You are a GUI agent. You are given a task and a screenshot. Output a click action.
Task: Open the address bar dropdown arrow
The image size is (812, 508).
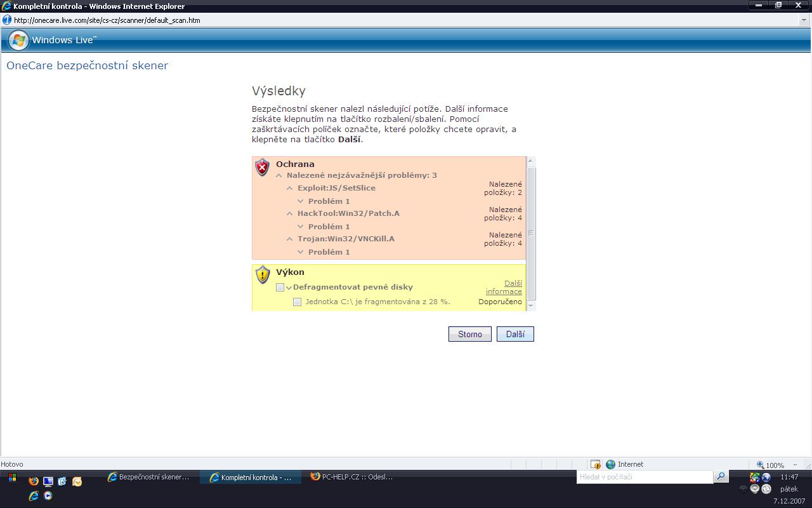804,20
